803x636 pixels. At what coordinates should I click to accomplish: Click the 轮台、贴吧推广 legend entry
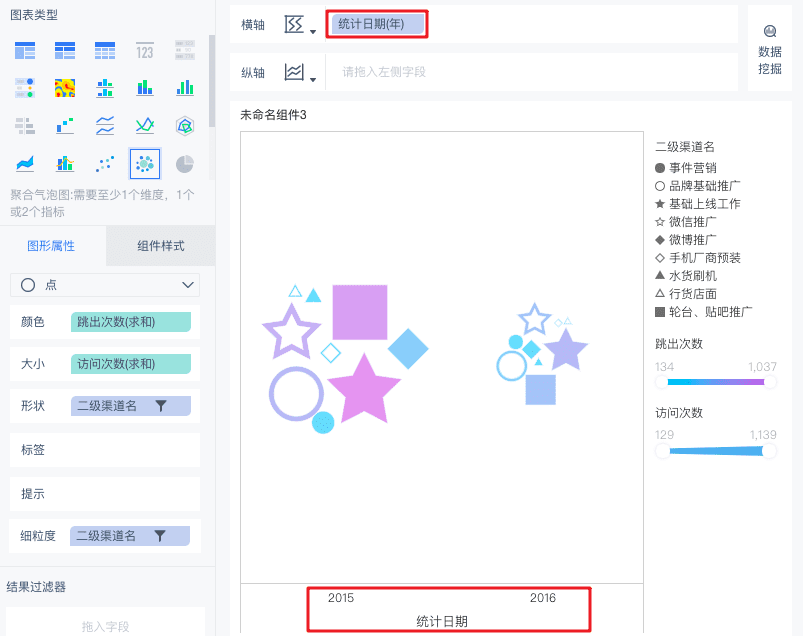(704, 311)
